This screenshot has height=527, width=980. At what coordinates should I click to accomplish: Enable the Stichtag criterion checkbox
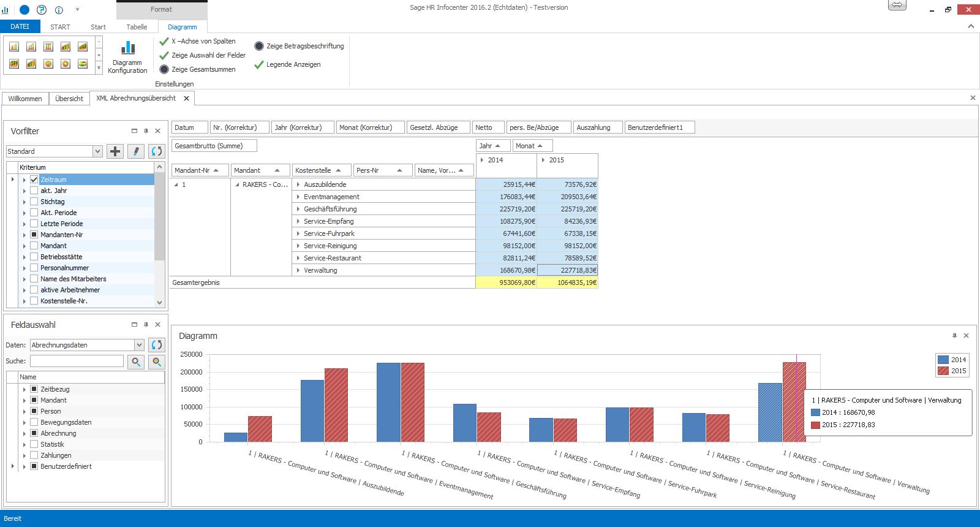(x=34, y=202)
